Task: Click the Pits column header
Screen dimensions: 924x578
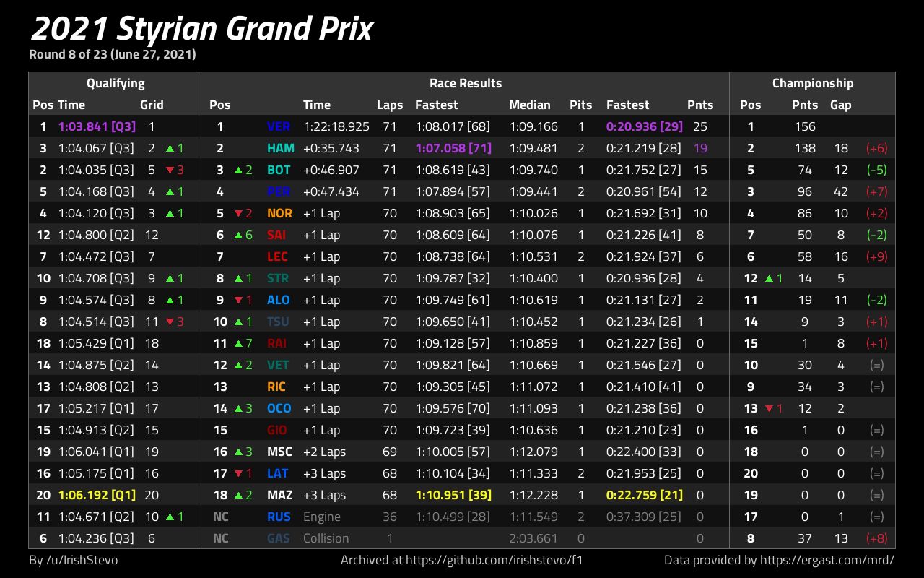Action: point(580,105)
